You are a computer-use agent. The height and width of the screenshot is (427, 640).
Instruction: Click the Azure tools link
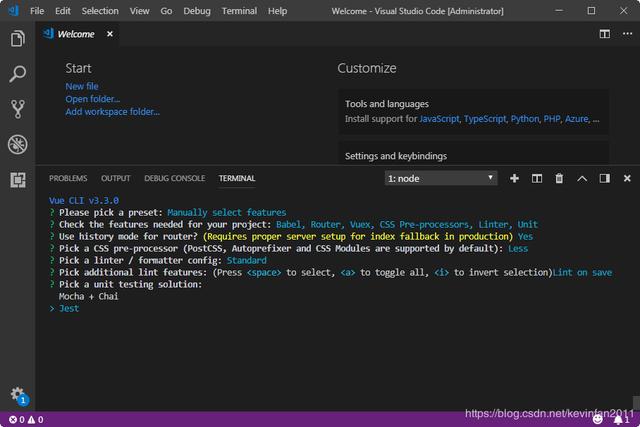click(x=577, y=119)
